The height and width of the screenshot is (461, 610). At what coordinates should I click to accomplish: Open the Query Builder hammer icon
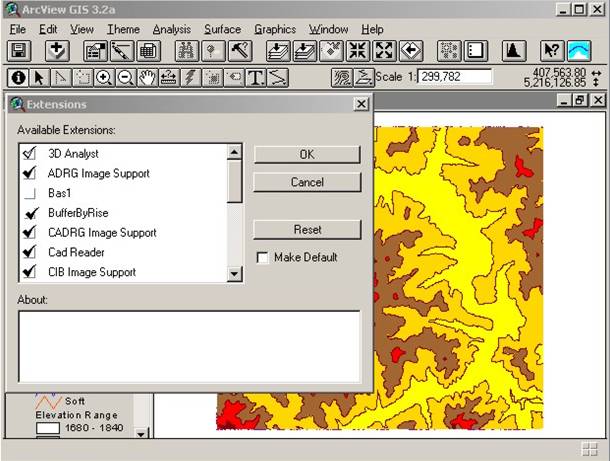(240, 51)
